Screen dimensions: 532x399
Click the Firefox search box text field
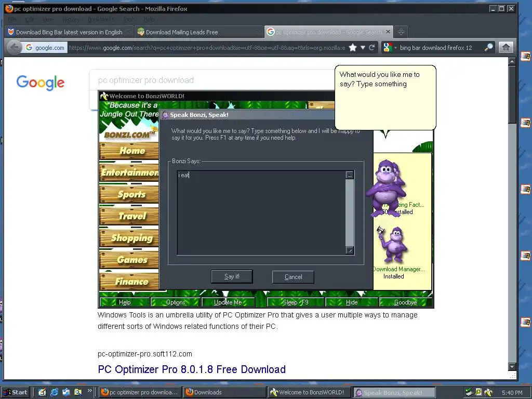441,47
